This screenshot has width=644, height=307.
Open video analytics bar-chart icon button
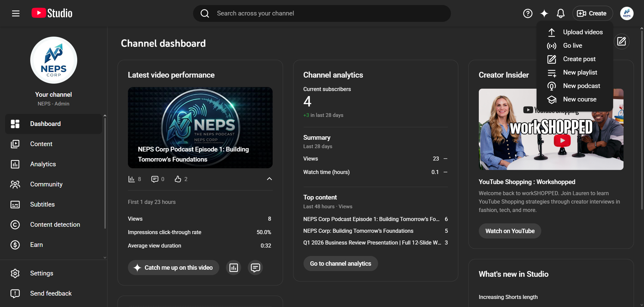(233, 268)
